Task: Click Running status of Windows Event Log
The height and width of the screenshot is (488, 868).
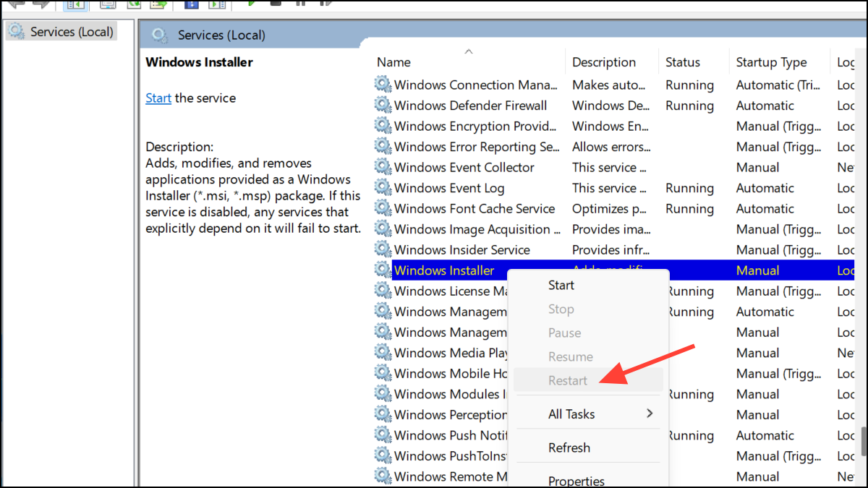Action: [x=689, y=188]
